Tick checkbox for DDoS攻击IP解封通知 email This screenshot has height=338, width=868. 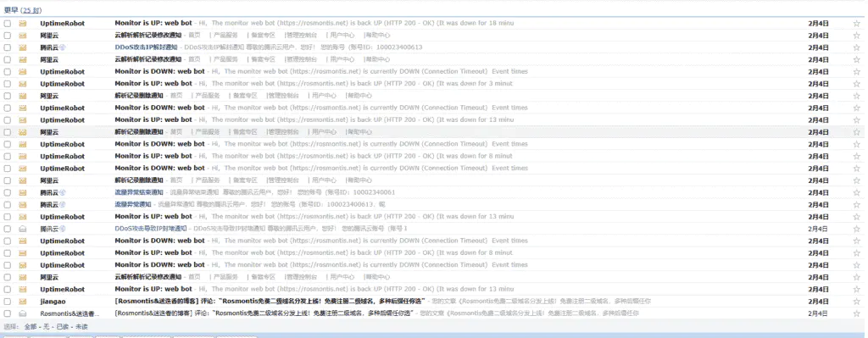(7, 47)
